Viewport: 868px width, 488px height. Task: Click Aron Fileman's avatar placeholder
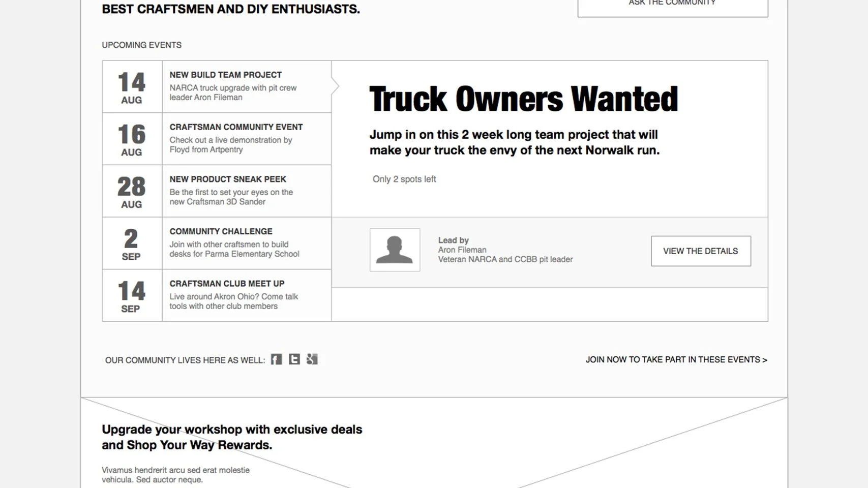coord(395,250)
